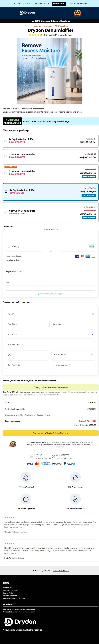Click the envelope icon in Email field

pyautogui.click(x=92, y=314)
